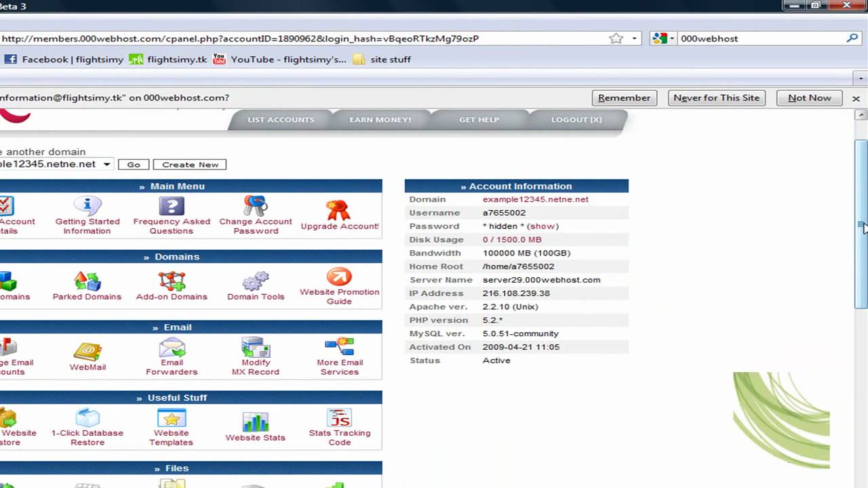This screenshot has width=868, height=488.
Task: Open YouTube flightsimy's bookmark
Action: [279, 59]
